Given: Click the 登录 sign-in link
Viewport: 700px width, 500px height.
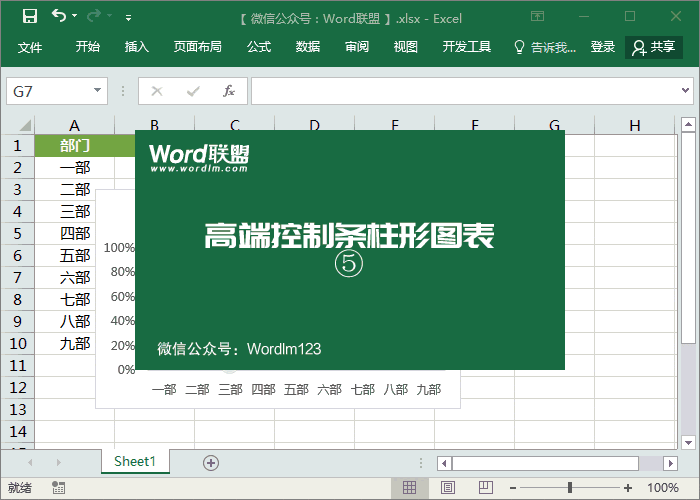Looking at the screenshot, I should (x=603, y=46).
